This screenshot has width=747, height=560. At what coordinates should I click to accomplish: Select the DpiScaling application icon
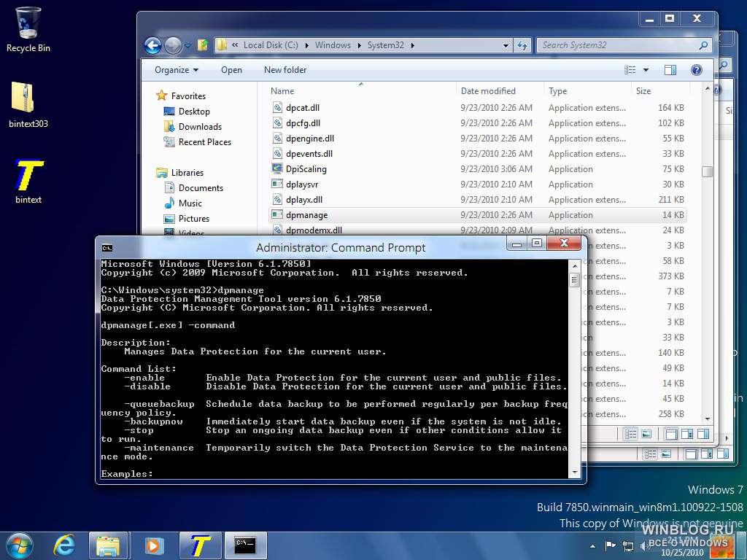click(276, 168)
